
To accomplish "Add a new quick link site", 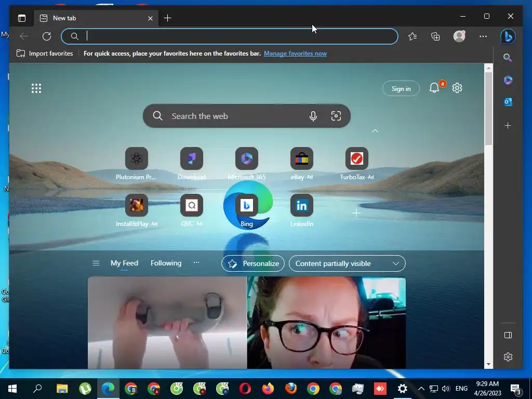I will pos(356,213).
